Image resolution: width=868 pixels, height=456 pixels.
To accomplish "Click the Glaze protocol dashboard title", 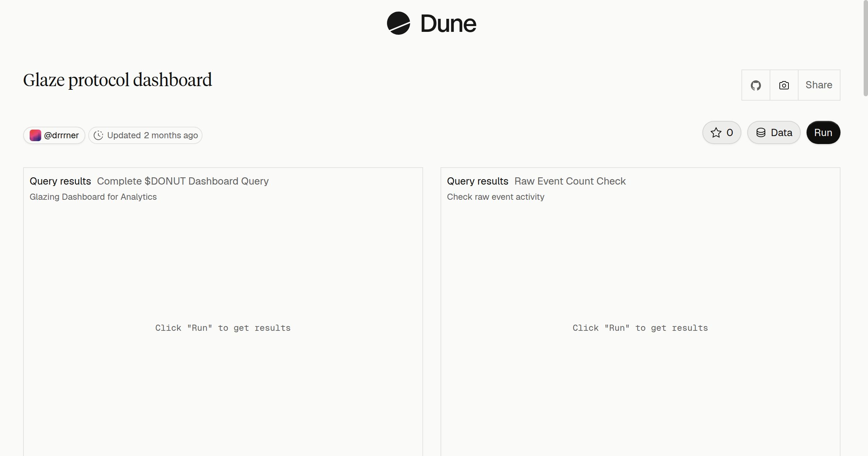I will tap(118, 80).
